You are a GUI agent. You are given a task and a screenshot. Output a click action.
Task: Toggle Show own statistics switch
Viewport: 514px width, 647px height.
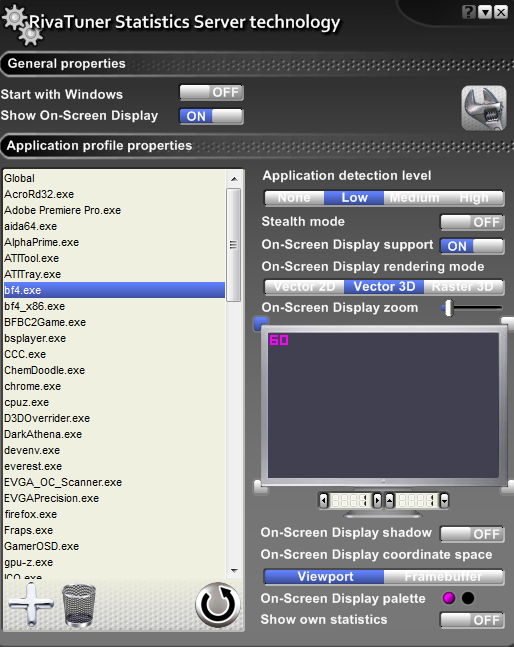[472, 620]
